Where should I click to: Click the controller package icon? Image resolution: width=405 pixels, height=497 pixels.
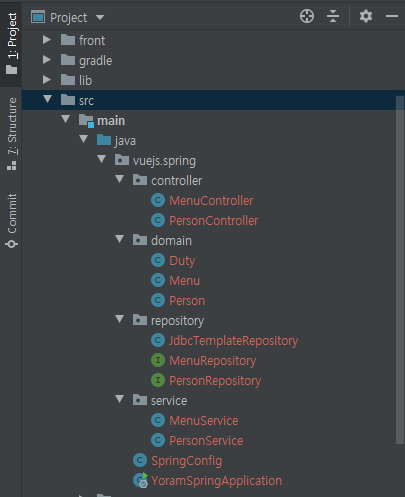[140, 180]
